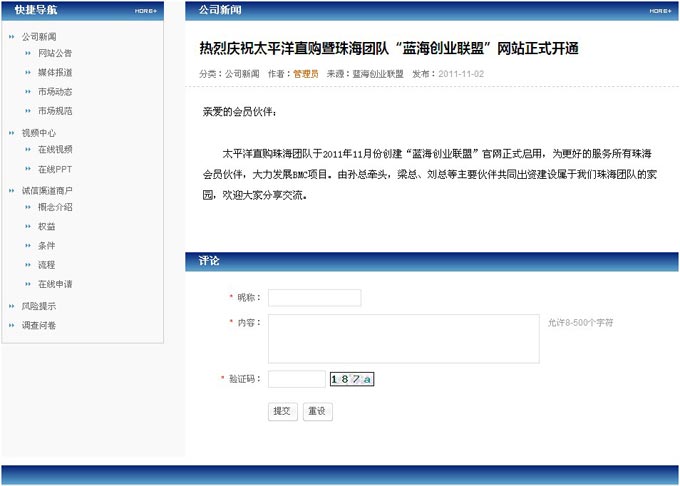Open 视频中心 section
The width and height of the screenshot is (680, 486).
pos(39,133)
